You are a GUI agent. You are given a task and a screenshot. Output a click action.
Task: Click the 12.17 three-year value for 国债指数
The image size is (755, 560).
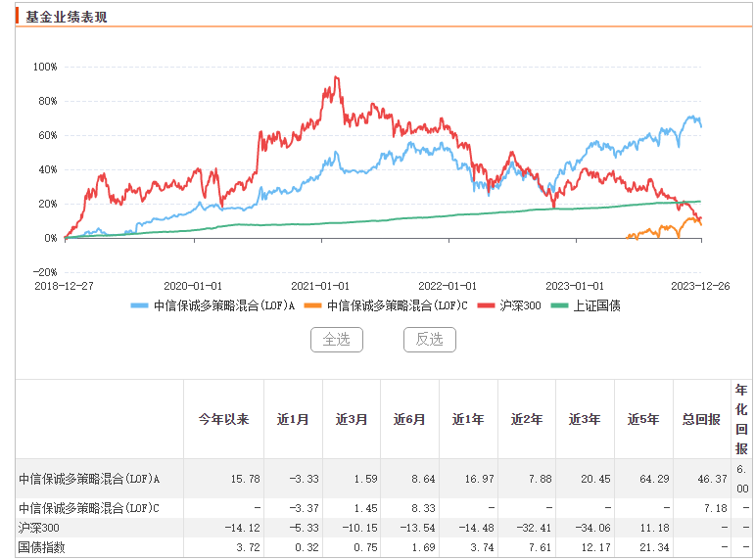[x=596, y=548]
